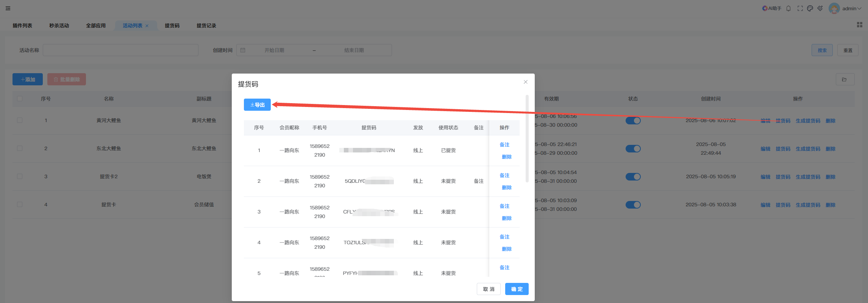Click 删除 for pickup code row 4
Viewport: 868px width, 303px height.
click(507, 249)
